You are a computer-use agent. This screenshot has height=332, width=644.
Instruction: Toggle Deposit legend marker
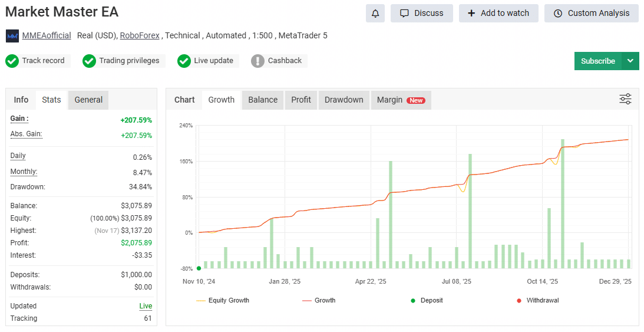point(427,300)
